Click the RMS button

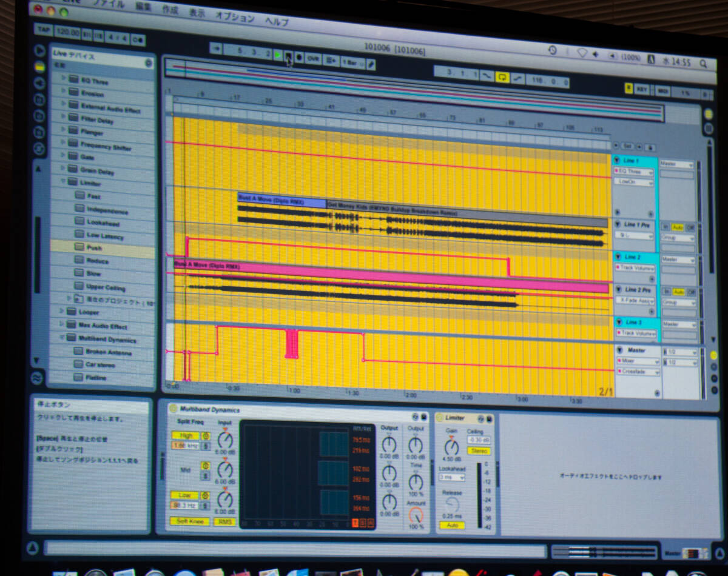225,522
